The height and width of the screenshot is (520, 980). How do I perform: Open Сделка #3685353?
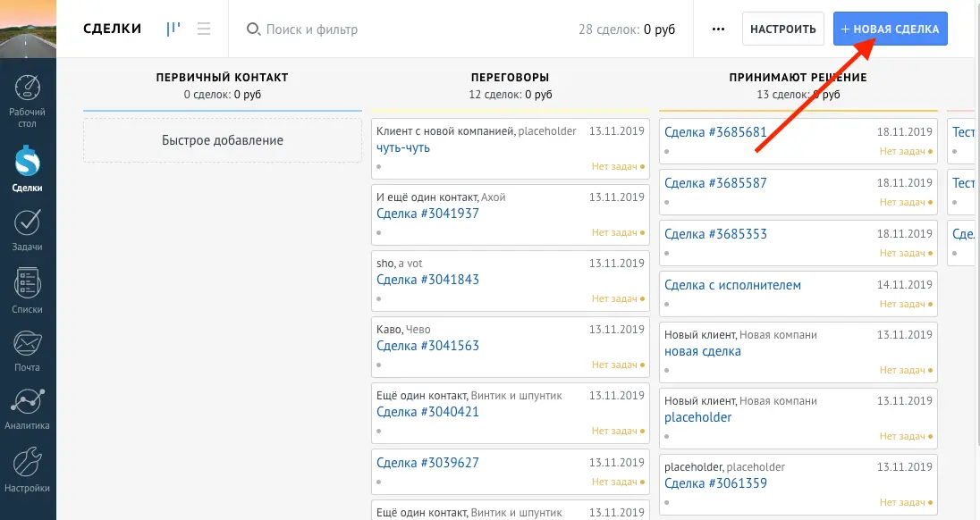715,234
